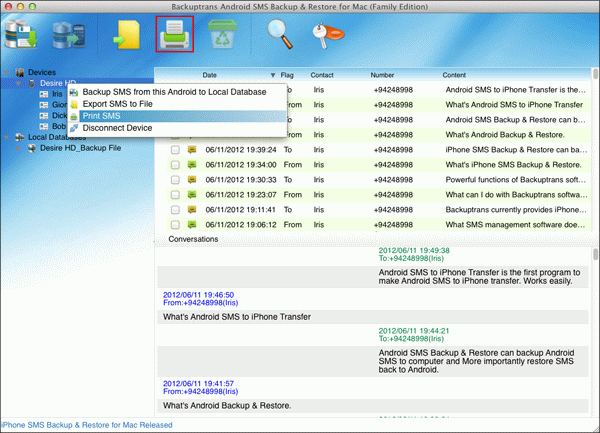Click the Backup SMS to local database toolbar icon
The width and height of the screenshot is (600, 433).
click(x=21, y=34)
